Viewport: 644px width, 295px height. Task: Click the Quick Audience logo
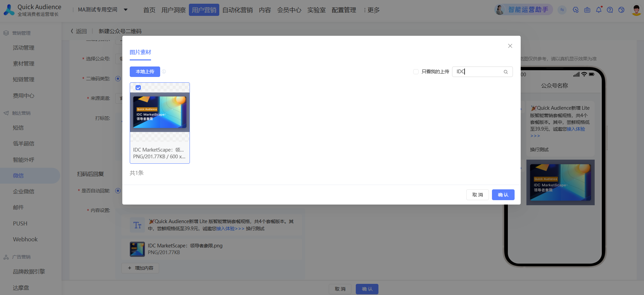click(32, 10)
